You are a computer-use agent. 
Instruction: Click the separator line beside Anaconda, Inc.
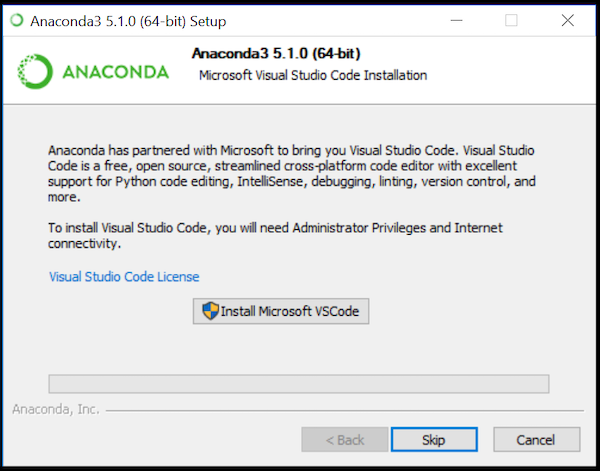[x=345, y=411]
